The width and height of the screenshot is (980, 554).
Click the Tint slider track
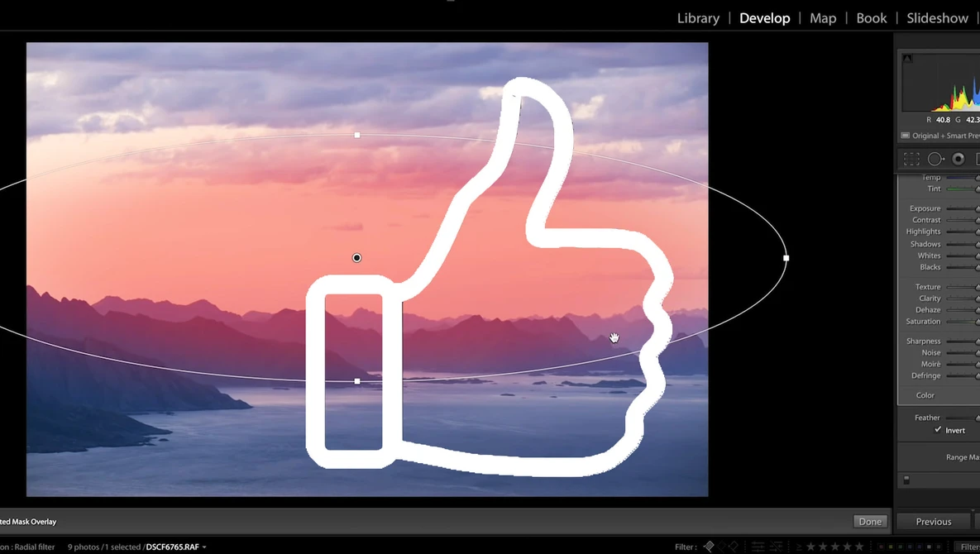point(963,189)
